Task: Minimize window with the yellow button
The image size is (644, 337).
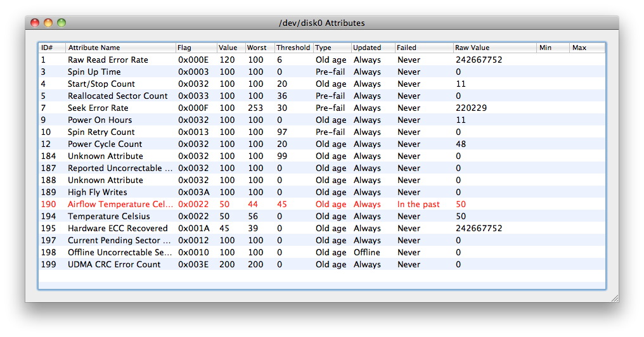Action: [x=48, y=23]
